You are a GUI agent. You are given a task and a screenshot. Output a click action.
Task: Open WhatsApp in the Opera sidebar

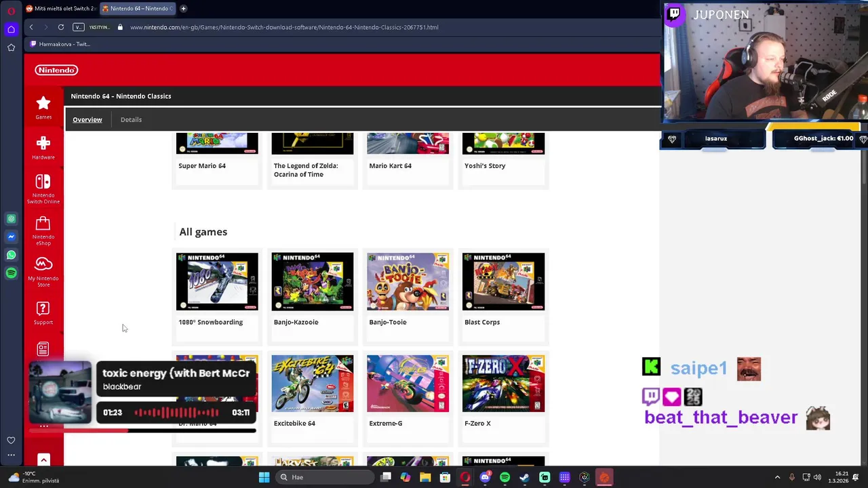(11, 255)
